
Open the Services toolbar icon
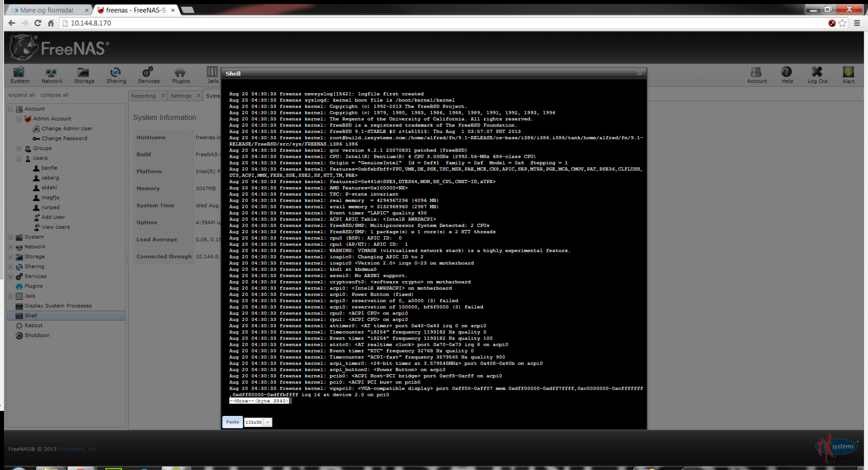click(x=149, y=75)
